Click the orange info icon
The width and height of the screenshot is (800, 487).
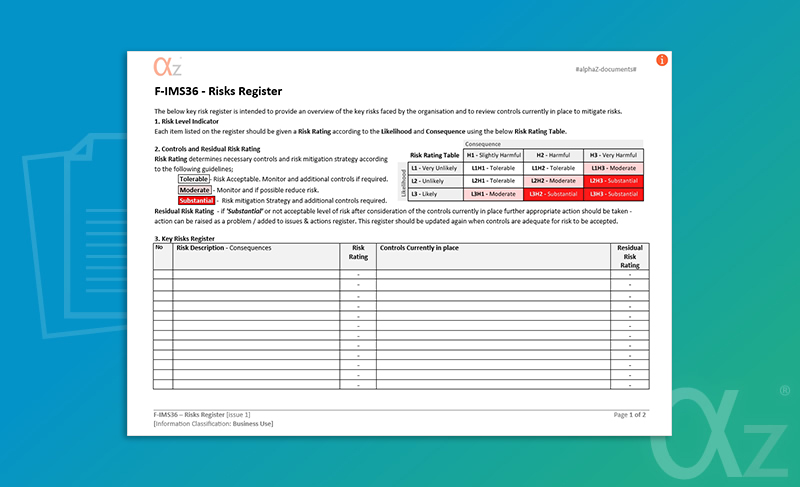coord(662,61)
